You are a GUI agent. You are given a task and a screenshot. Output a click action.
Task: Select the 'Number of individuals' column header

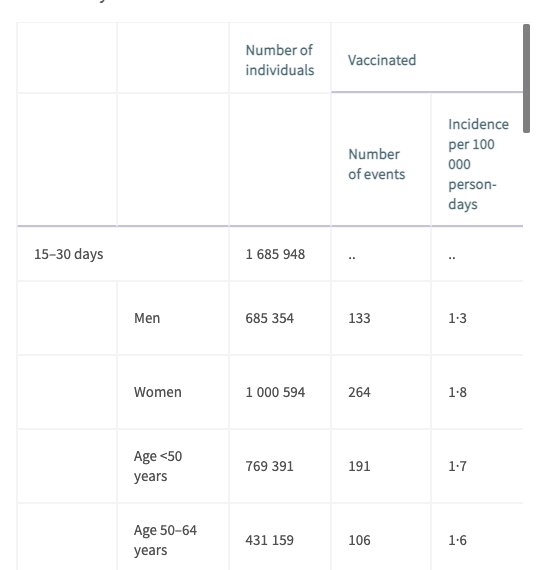[279, 60]
